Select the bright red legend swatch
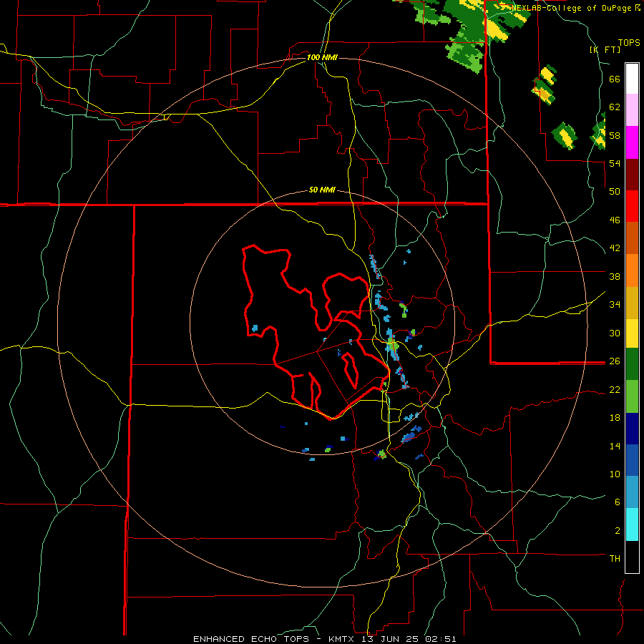This screenshot has height=644, width=644. pos(632,206)
